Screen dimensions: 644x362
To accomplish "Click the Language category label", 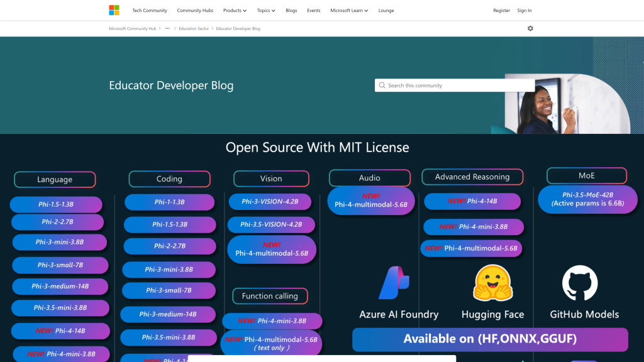I will coord(55,179).
